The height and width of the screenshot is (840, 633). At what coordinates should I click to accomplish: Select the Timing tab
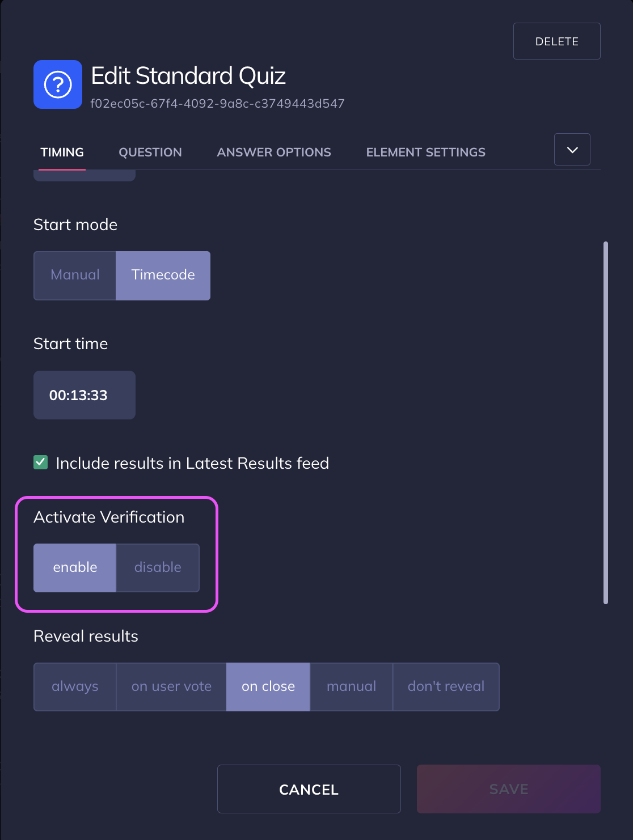pos(62,152)
